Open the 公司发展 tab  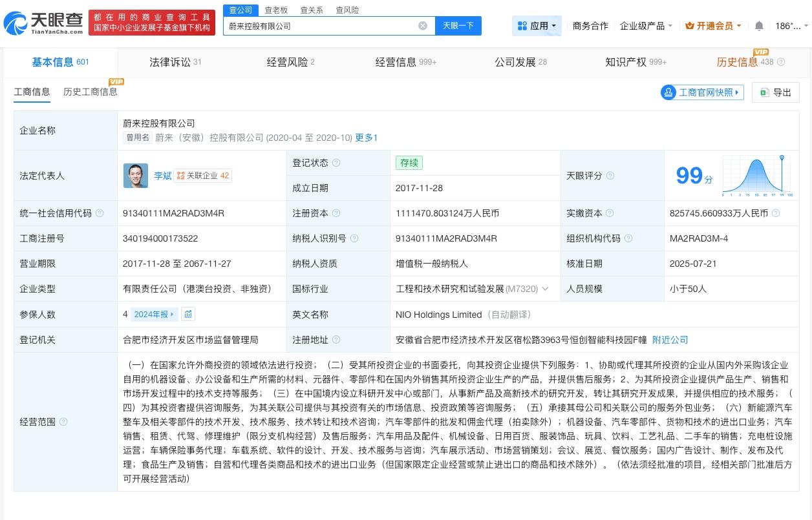click(x=520, y=62)
